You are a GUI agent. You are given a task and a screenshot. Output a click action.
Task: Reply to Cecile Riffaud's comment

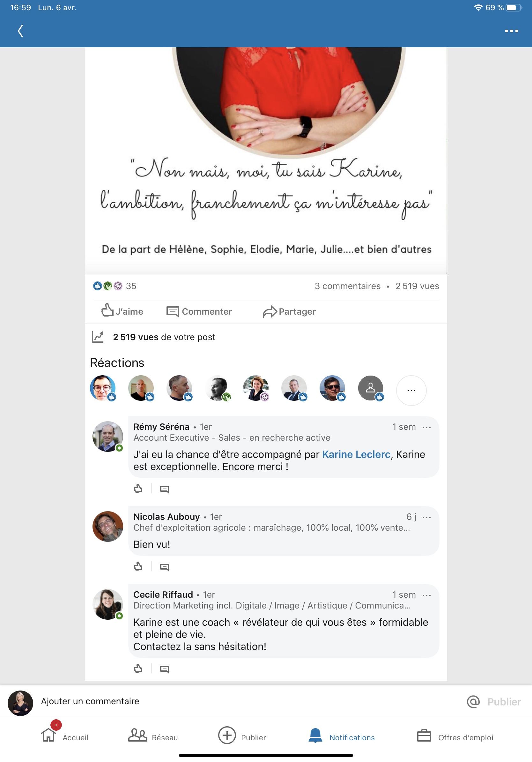tap(165, 669)
